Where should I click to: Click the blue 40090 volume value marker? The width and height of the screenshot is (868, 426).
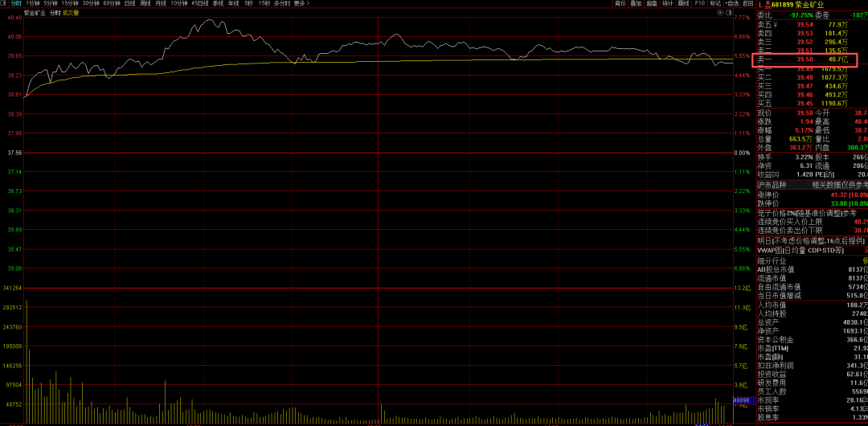click(x=742, y=400)
